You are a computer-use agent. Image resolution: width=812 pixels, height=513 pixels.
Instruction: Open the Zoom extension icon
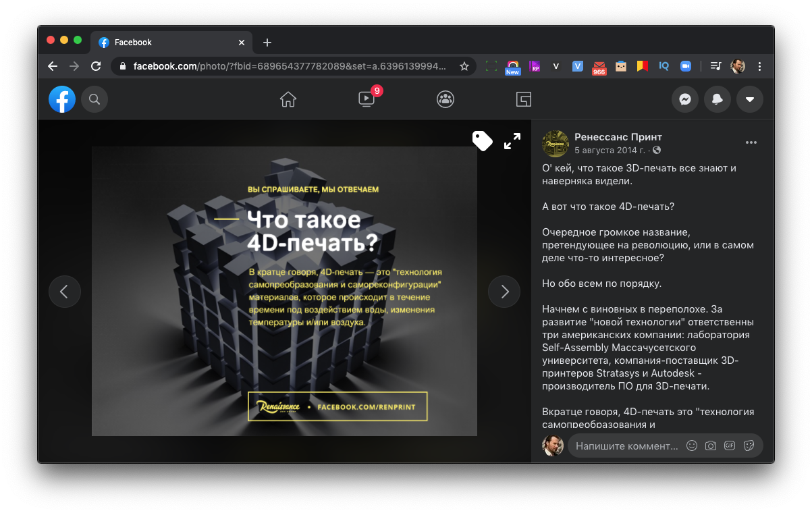point(686,66)
